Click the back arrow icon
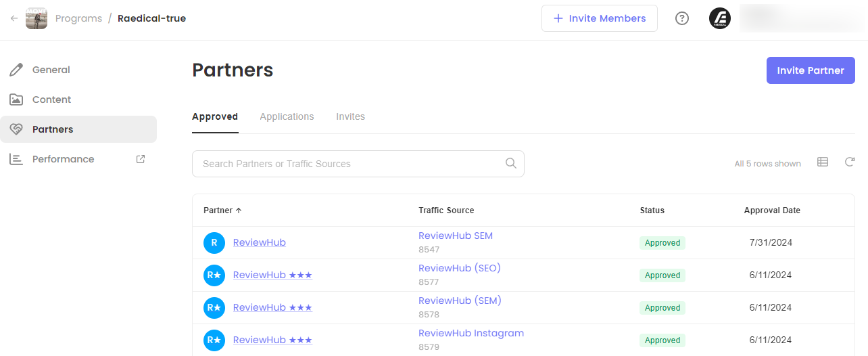 point(14,18)
